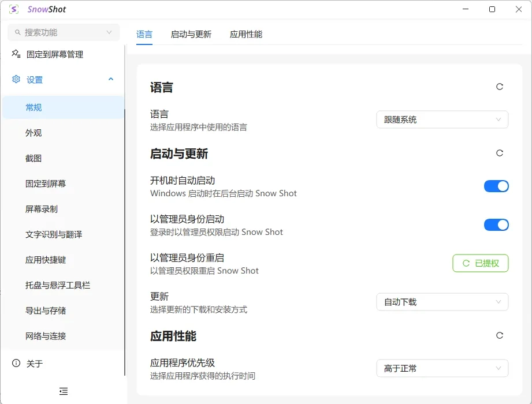Click the 选择应用程序中使用的语言 description
The width and height of the screenshot is (532, 404).
tap(199, 128)
